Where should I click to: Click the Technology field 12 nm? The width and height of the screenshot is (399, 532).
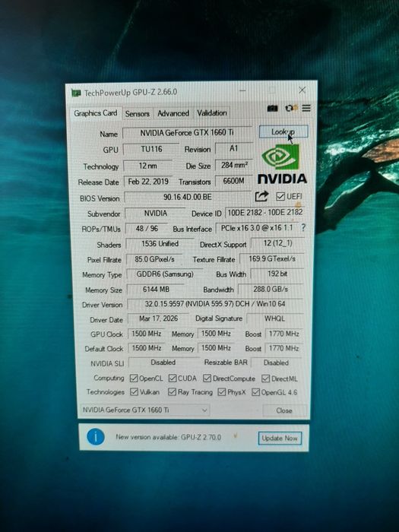point(148,166)
